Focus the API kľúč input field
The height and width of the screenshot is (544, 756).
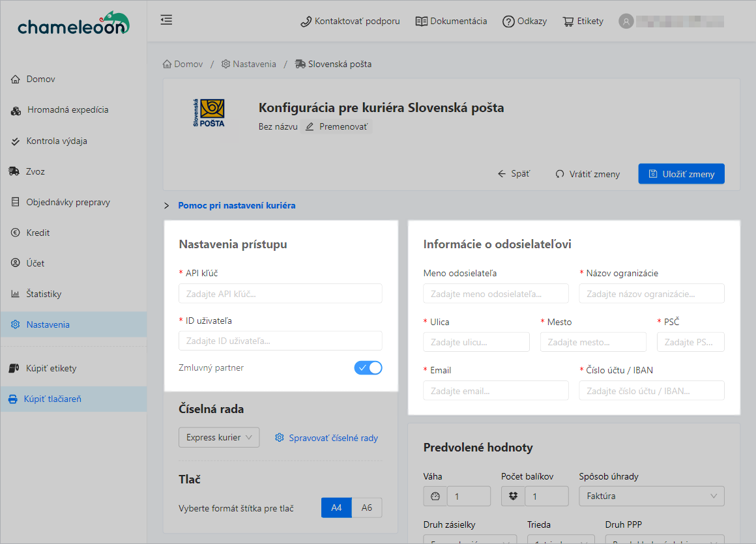[280, 294]
